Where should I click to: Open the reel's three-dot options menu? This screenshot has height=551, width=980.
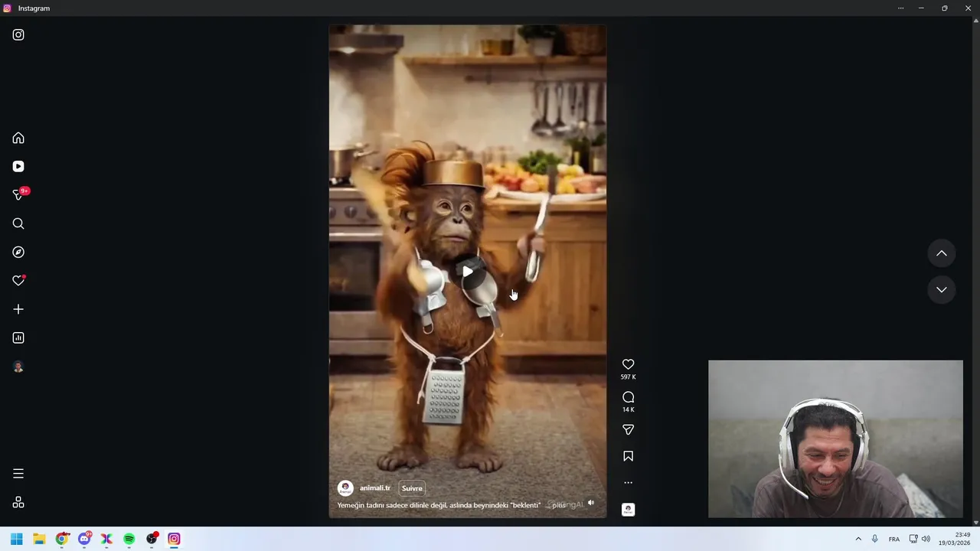point(628,483)
